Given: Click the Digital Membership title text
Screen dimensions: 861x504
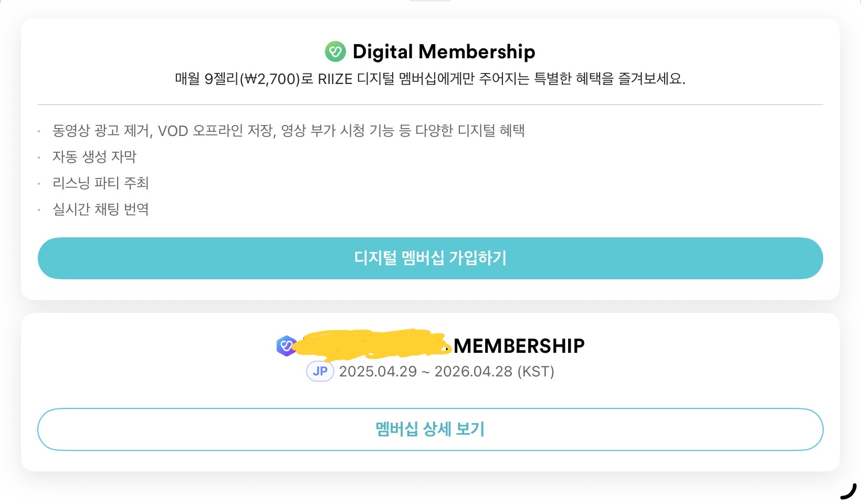Looking at the screenshot, I should tap(444, 51).
